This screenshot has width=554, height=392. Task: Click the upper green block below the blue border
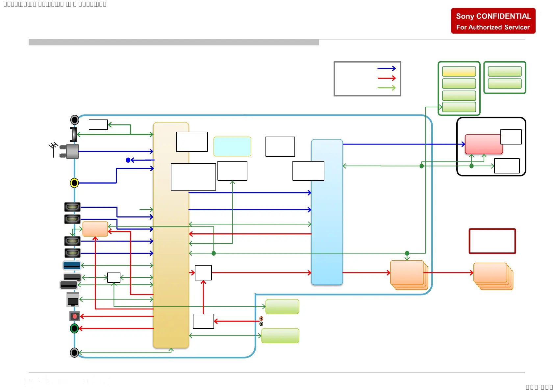tap(282, 306)
